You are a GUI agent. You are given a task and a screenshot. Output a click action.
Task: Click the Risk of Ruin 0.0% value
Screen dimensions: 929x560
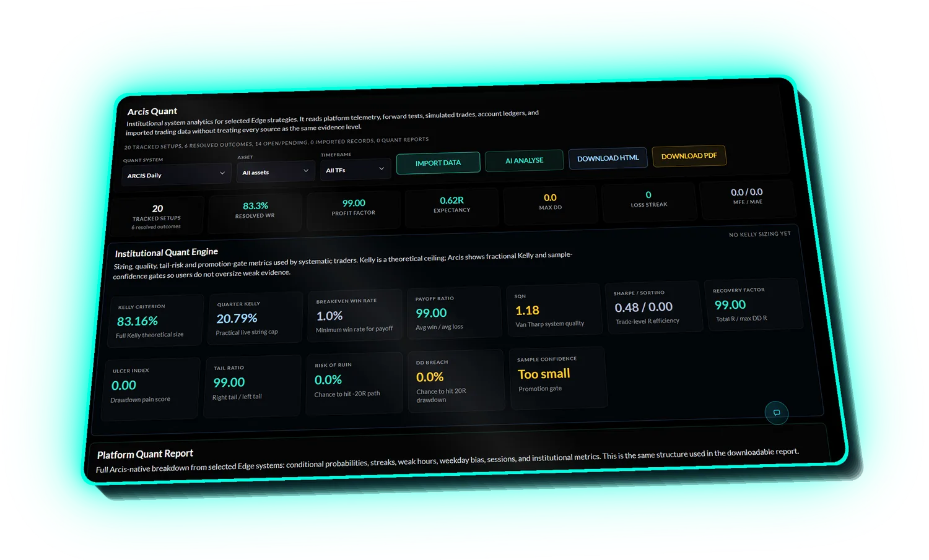tap(328, 380)
